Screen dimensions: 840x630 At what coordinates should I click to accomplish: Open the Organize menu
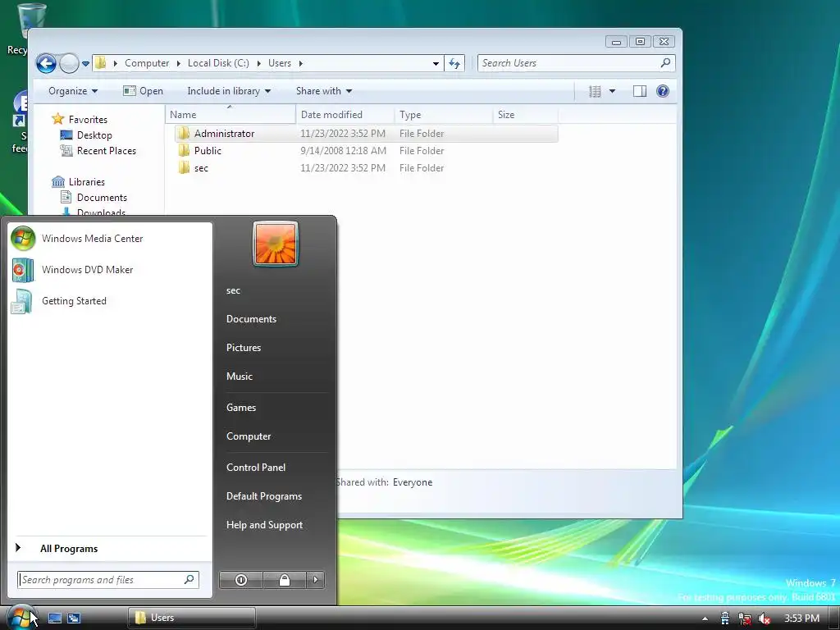click(73, 91)
